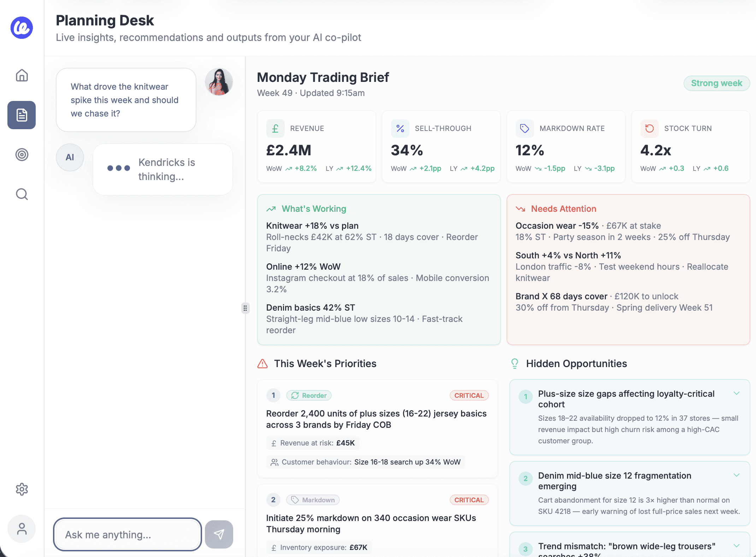Click the pound Revenue card icon
Viewport: 756px width, 557px height.
point(275,128)
